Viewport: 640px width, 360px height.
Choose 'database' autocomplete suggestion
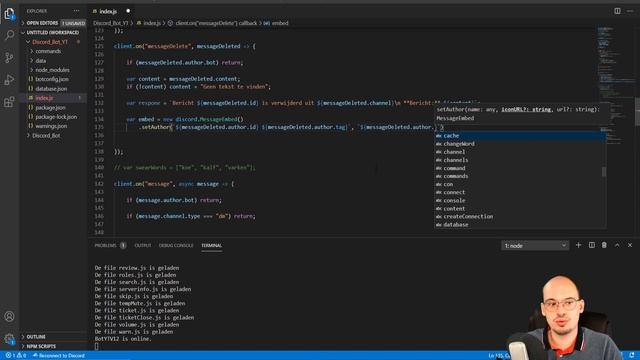point(520,224)
